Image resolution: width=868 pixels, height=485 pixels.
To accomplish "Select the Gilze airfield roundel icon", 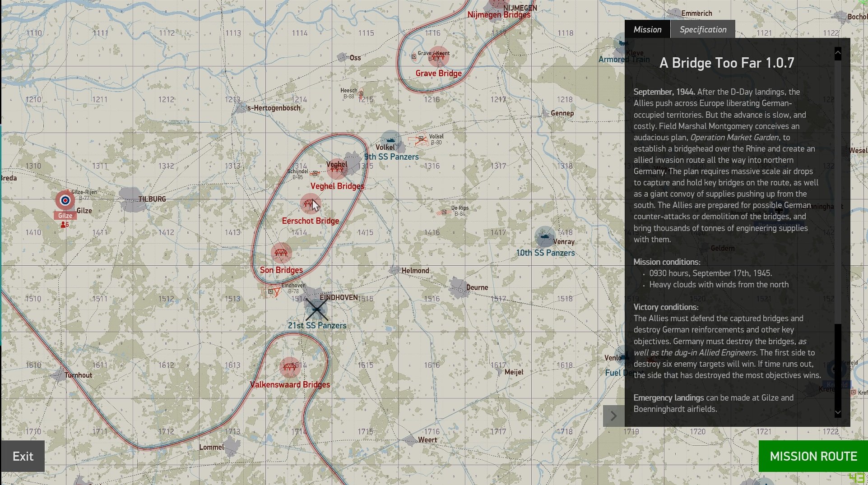I will click(x=65, y=200).
